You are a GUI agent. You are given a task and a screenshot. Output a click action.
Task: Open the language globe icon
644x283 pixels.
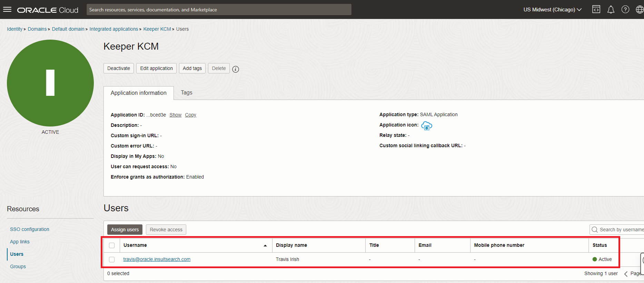(x=640, y=10)
